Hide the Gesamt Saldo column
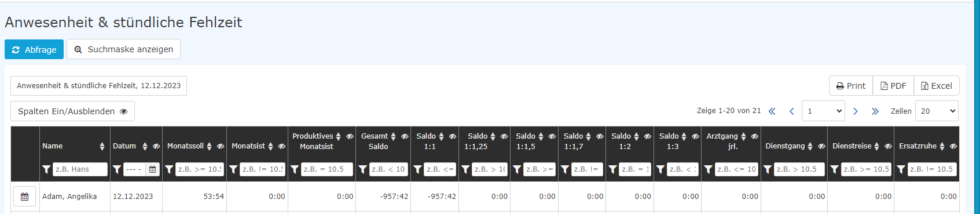The width and height of the screenshot is (980, 214). point(405,136)
